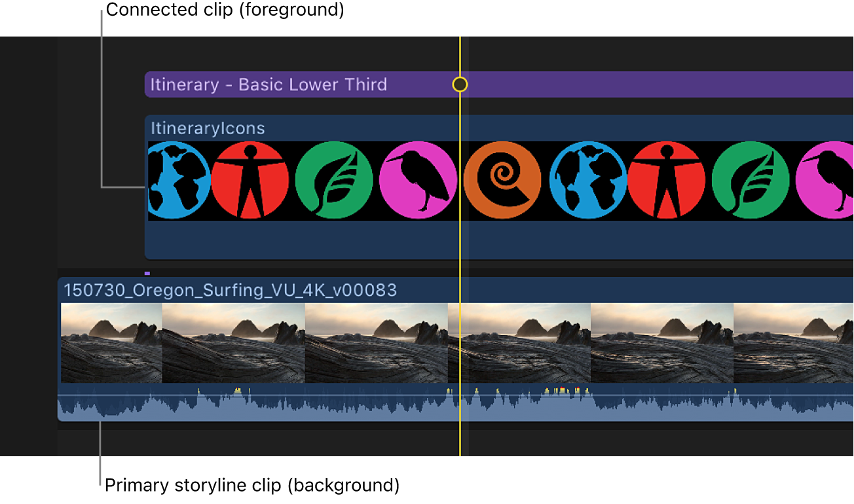Click the small purple marker above the Oregon clip
Viewport: 854px width, 504px height.
pyautogui.click(x=147, y=273)
